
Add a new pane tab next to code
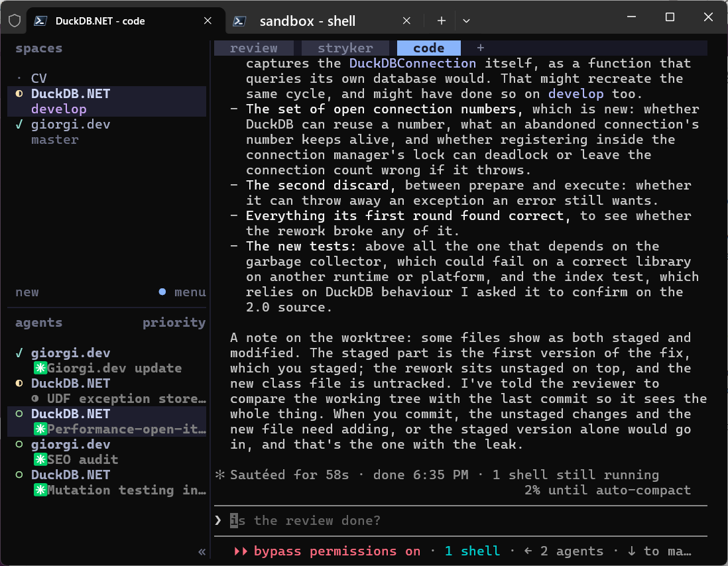coord(481,47)
